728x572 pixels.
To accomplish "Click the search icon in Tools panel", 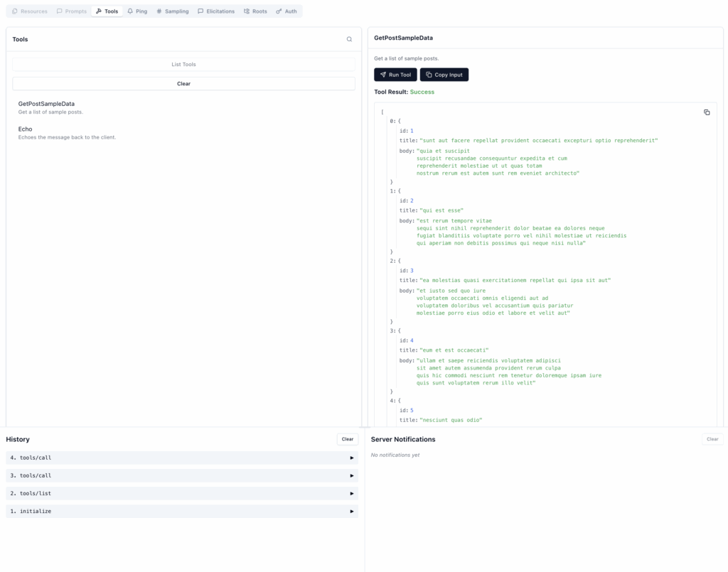I will click(349, 40).
